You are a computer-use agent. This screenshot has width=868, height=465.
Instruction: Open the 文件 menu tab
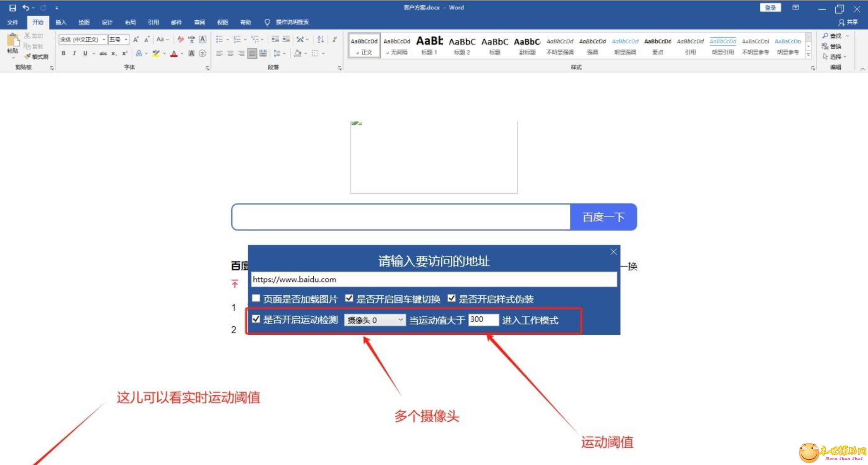[13, 22]
